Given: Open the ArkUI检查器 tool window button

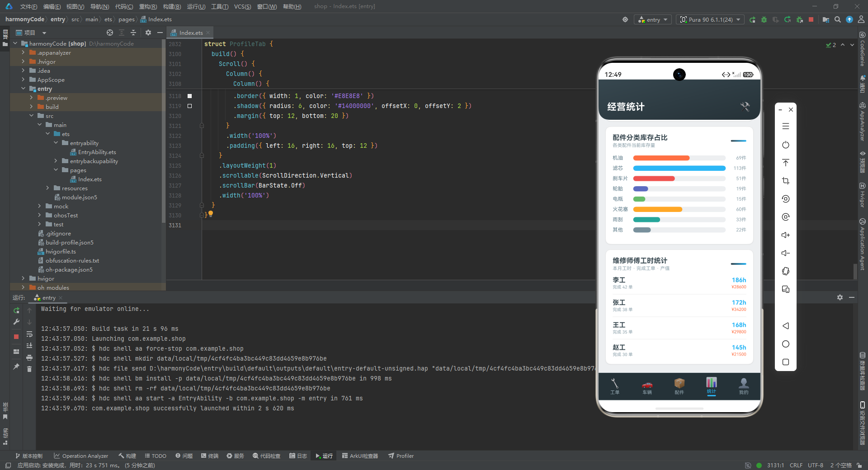Looking at the screenshot, I should [x=360, y=456].
